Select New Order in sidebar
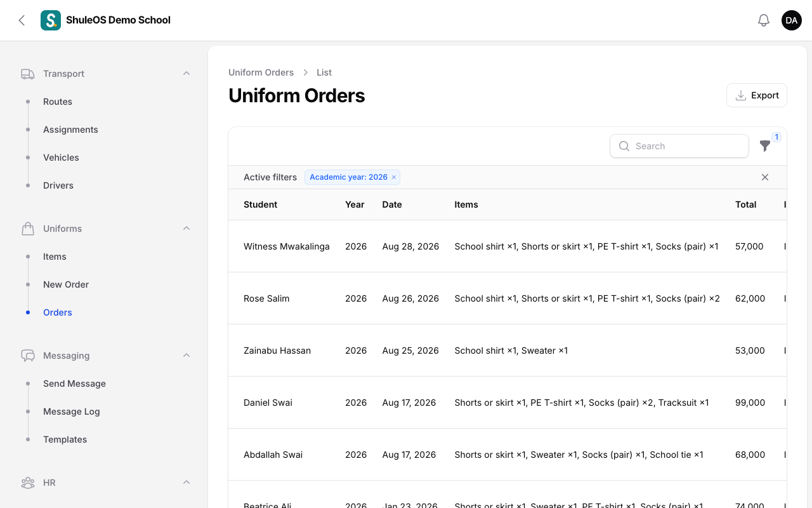The height and width of the screenshot is (508, 812). (x=66, y=284)
